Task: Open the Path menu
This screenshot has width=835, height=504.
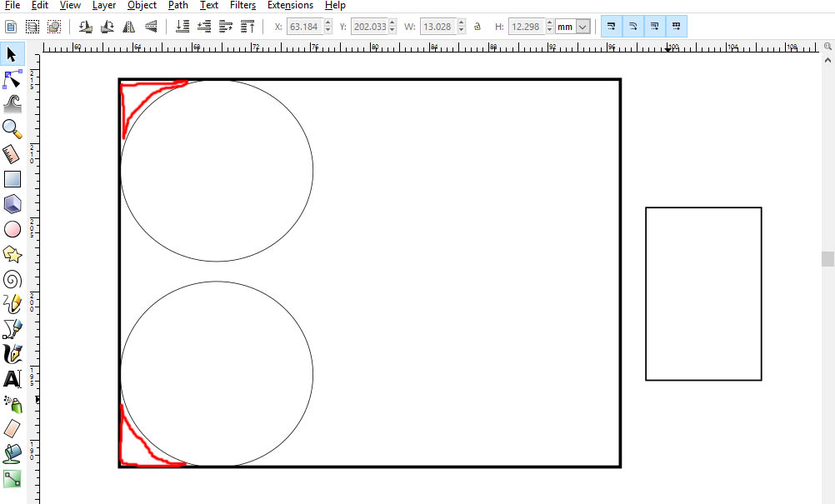Action: coord(177,5)
